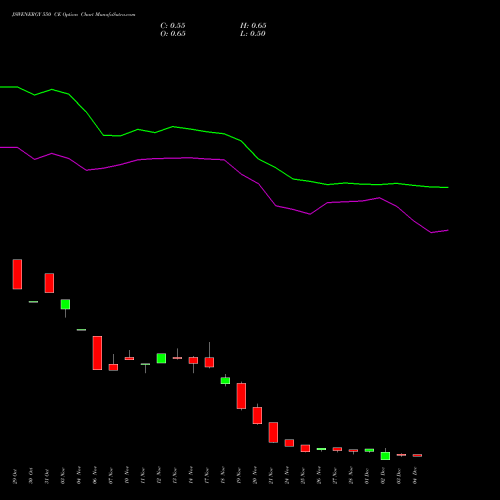Click the 21 Nov date label
The image size is (500, 500).
point(271,476)
